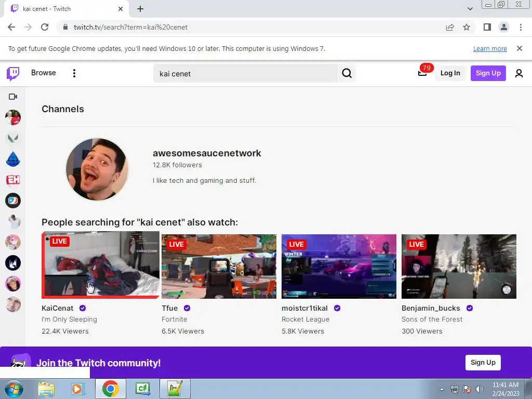Click the 22.4K Viewers text
532x399 pixels.
65,331
